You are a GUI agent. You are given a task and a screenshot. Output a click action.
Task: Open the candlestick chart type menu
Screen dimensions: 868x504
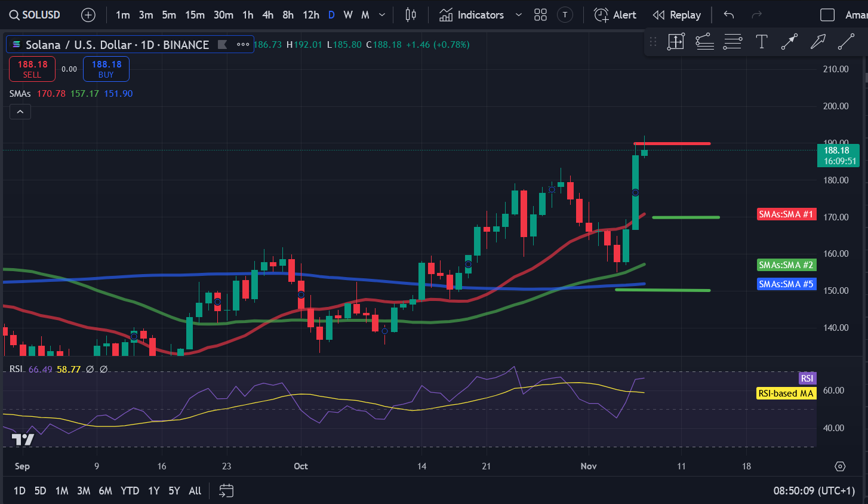click(411, 15)
